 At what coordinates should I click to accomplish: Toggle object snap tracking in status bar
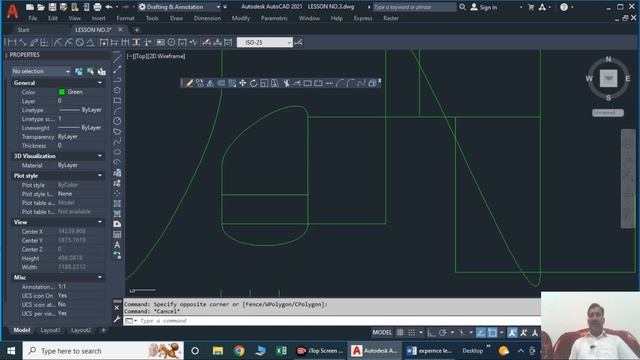click(481, 333)
